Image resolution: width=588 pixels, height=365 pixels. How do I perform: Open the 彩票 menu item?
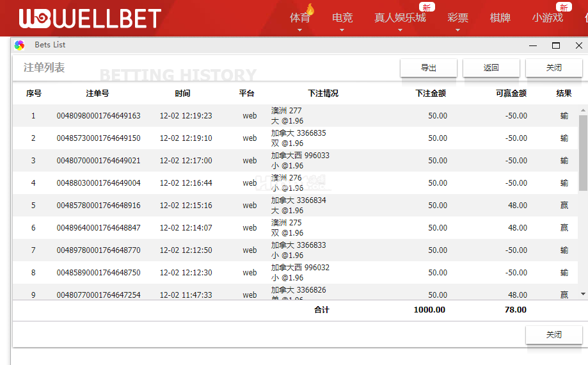tap(458, 19)
